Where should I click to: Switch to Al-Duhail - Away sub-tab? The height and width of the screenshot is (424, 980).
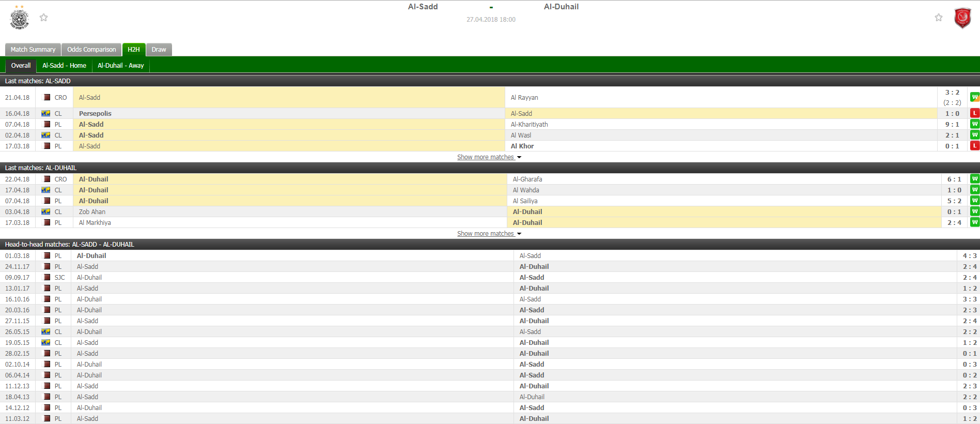121,66
